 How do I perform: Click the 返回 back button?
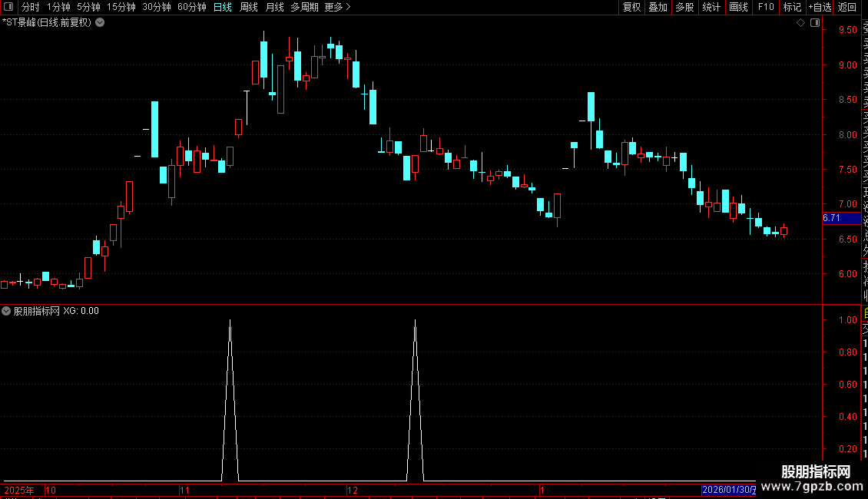pyautogui.click(x=847, y=7)
